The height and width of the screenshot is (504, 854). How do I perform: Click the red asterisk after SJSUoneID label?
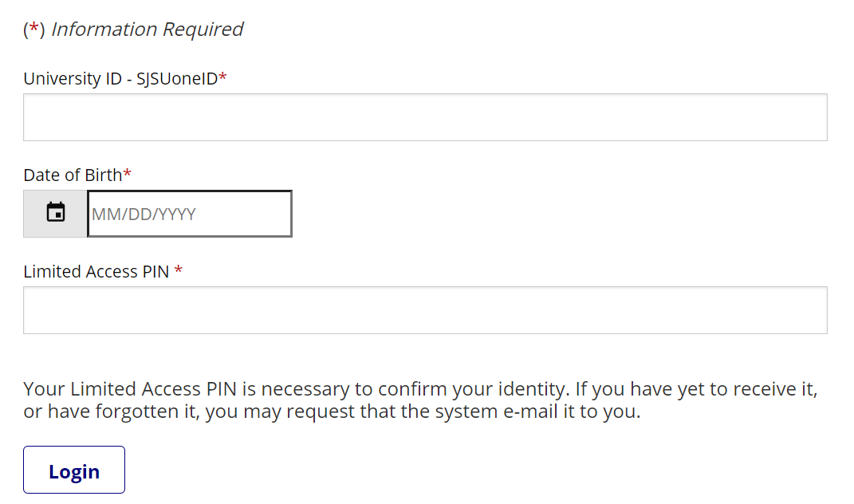[223, 77]
